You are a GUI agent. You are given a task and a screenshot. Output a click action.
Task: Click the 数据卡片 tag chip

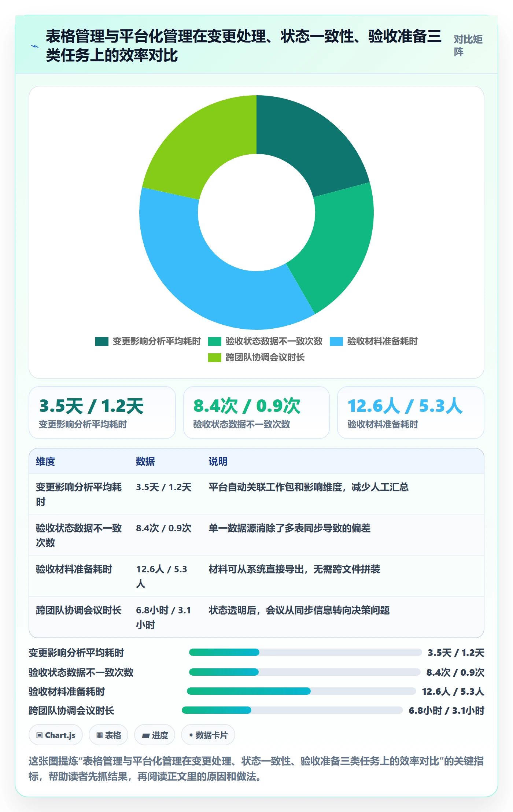coord(208,735)
